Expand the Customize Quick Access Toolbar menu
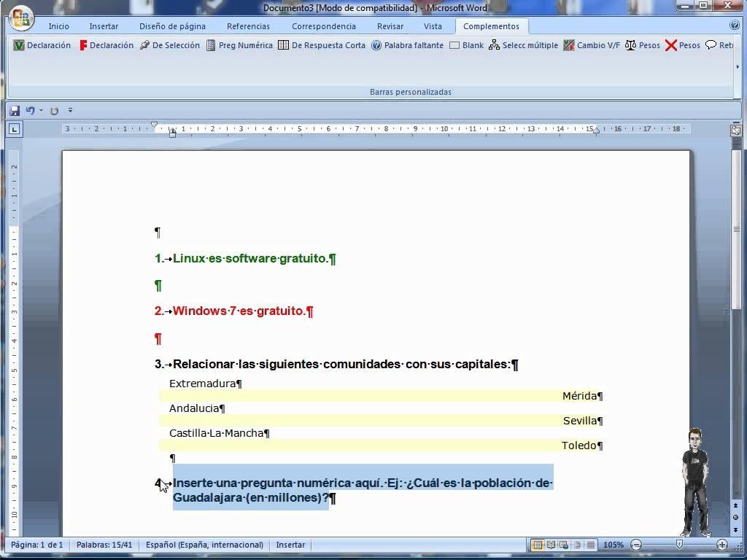 click(x=70, y=111)
